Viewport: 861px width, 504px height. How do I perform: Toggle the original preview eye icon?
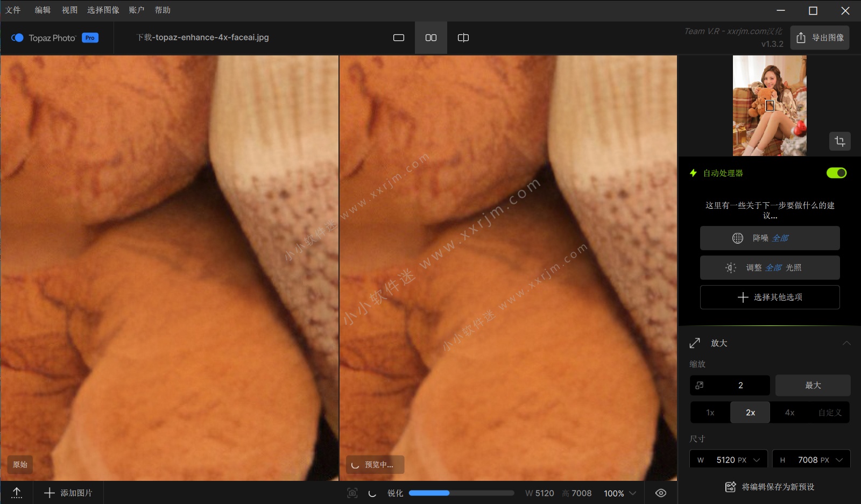[x=661, y=493]
